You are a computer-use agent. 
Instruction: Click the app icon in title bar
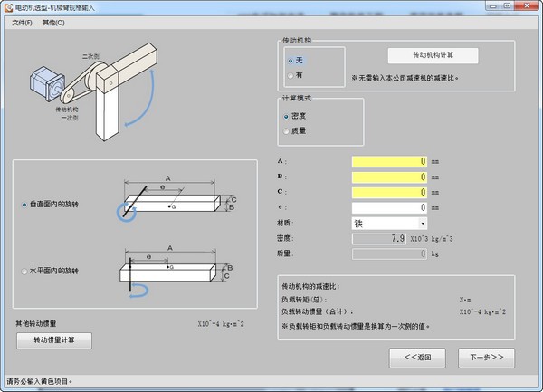(x=8, y=7)
